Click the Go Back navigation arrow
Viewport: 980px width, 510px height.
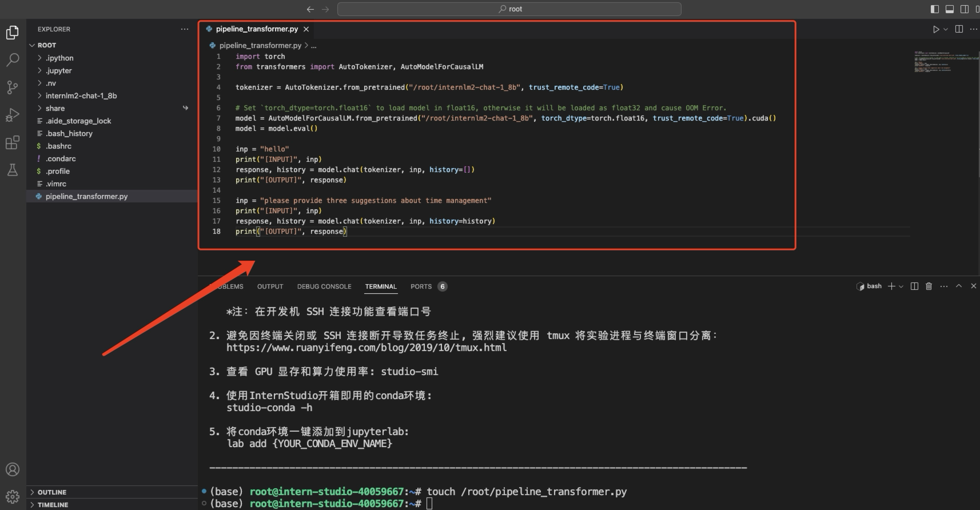pos(310,9)
